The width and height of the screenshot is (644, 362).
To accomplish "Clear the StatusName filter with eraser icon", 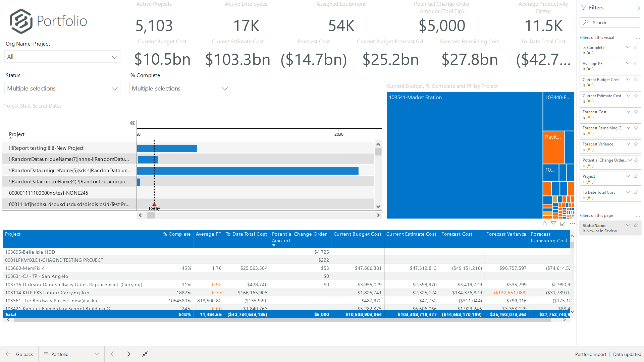I will click(x=636, y=225).
